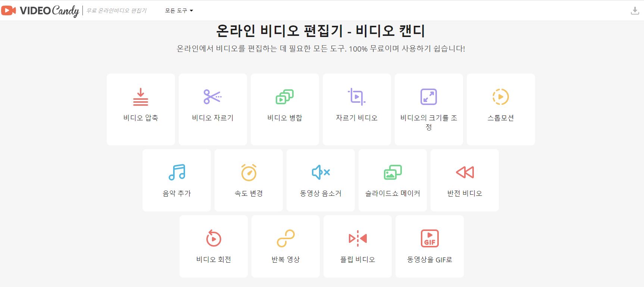Click the music note 음악 추가 icon
This screenshot has width=644, height=287.
click(x=177, y=172)
